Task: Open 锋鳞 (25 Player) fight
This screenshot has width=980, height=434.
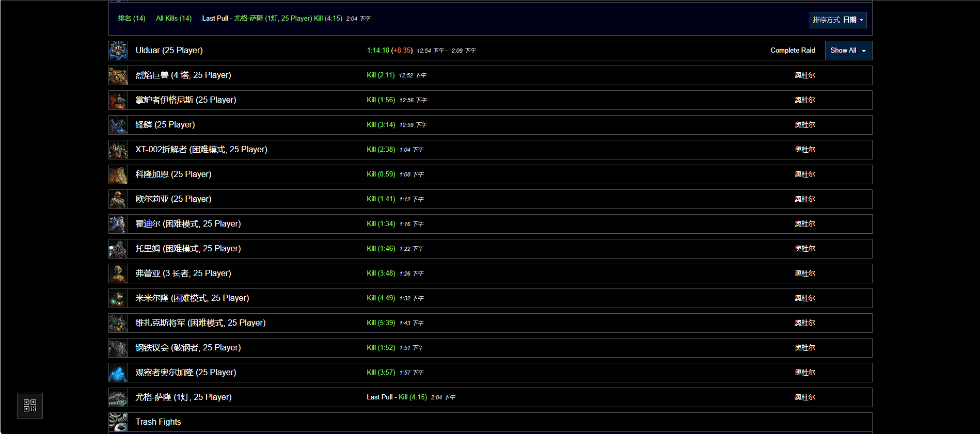Action: pos(165,125)
